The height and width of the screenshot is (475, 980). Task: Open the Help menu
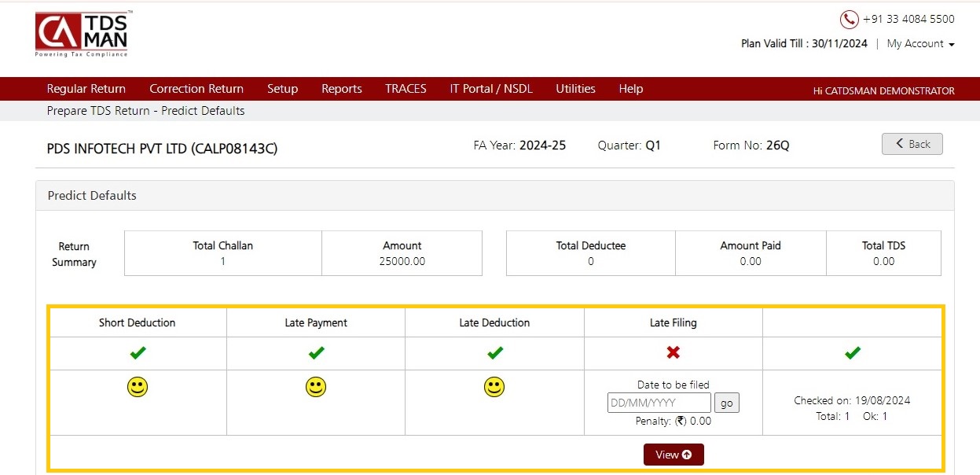tap(630, 89)
